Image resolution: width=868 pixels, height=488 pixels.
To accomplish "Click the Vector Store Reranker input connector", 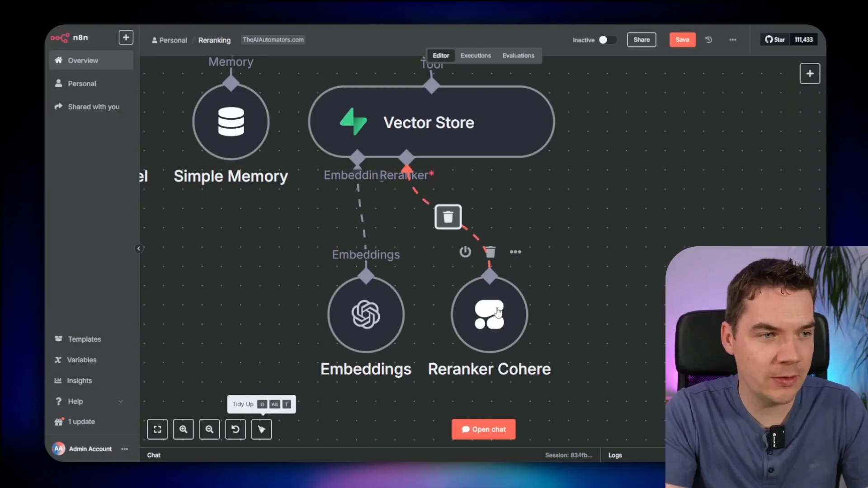I will tap(406, 158).
